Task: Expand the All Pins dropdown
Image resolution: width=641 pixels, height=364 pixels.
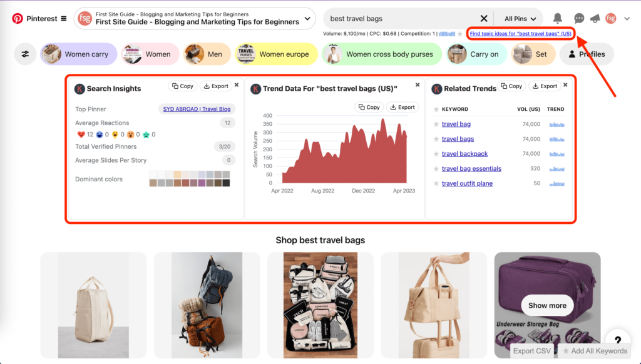Action: tap(519, 19)
